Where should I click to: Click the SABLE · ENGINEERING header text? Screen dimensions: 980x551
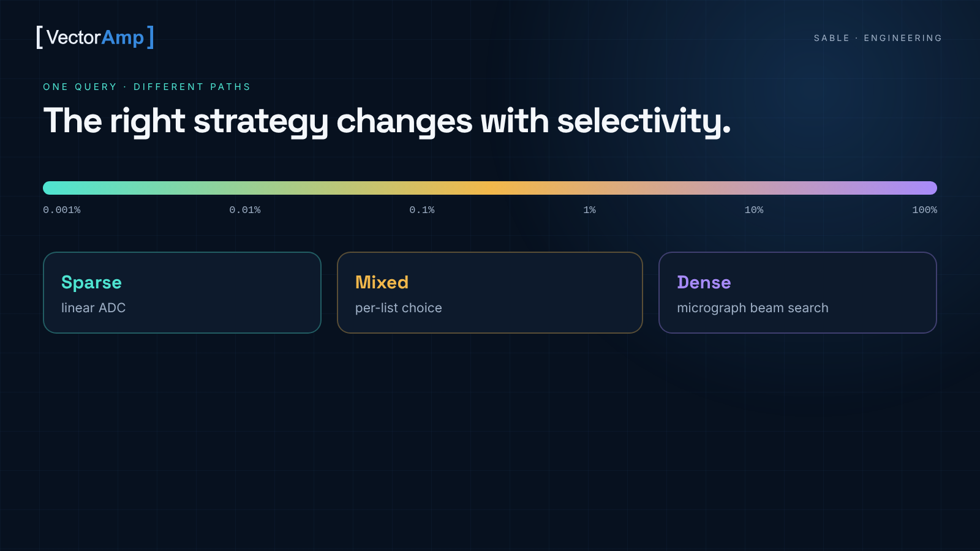tap(878, 38)
